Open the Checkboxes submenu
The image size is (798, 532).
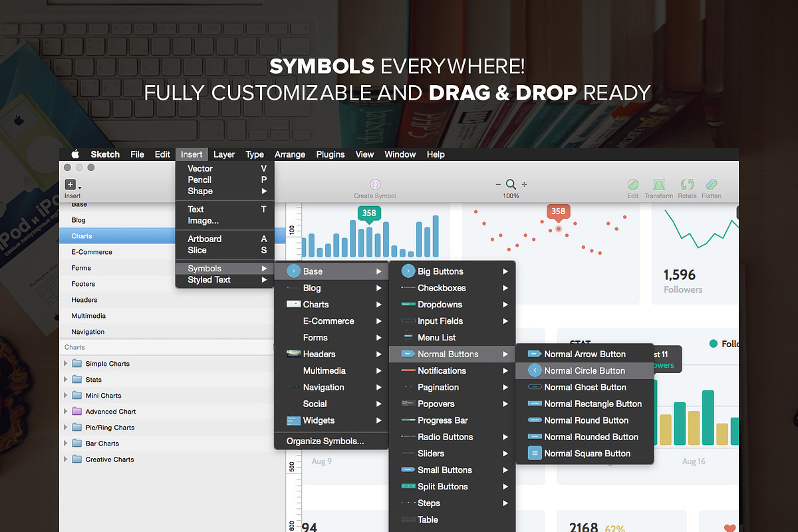click(x=452, y=288)
